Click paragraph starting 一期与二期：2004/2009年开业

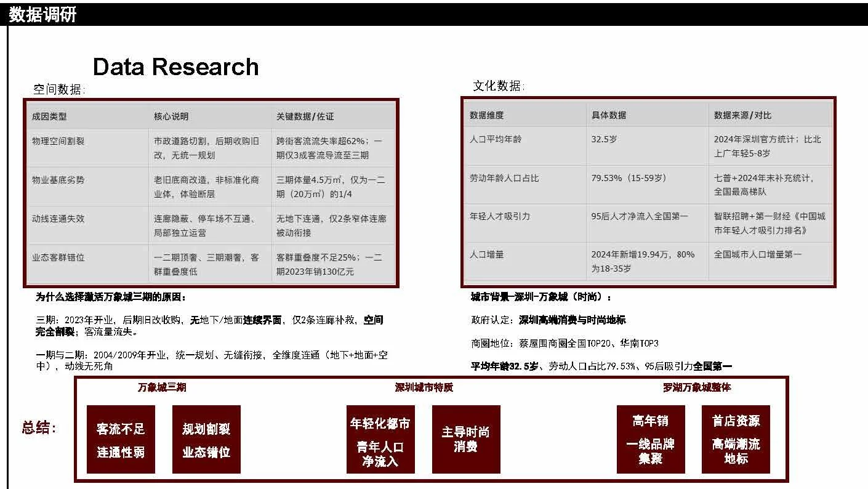212,360
